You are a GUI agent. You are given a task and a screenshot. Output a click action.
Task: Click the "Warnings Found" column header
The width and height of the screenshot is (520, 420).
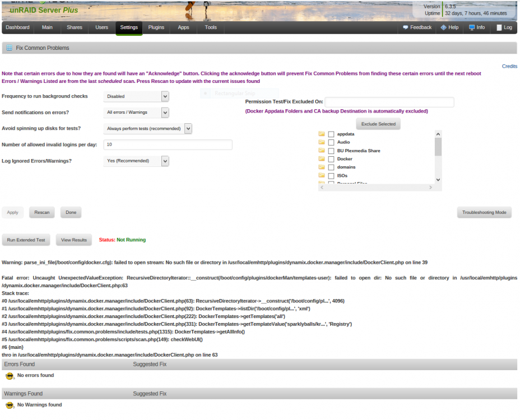pos(23,394)
